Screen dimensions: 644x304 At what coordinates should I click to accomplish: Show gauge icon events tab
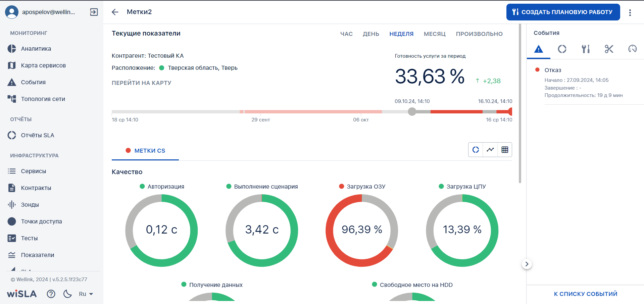click(x=633, y=49)
